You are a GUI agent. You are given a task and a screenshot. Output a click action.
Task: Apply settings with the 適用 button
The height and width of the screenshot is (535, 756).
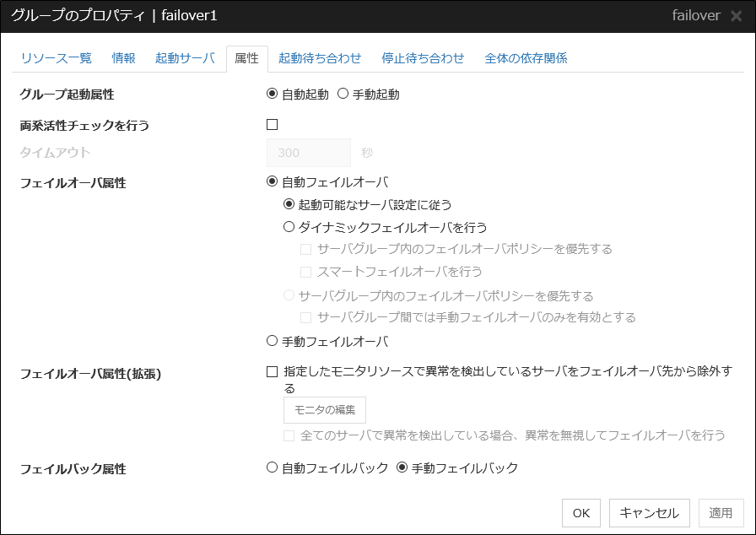(721, 512)
